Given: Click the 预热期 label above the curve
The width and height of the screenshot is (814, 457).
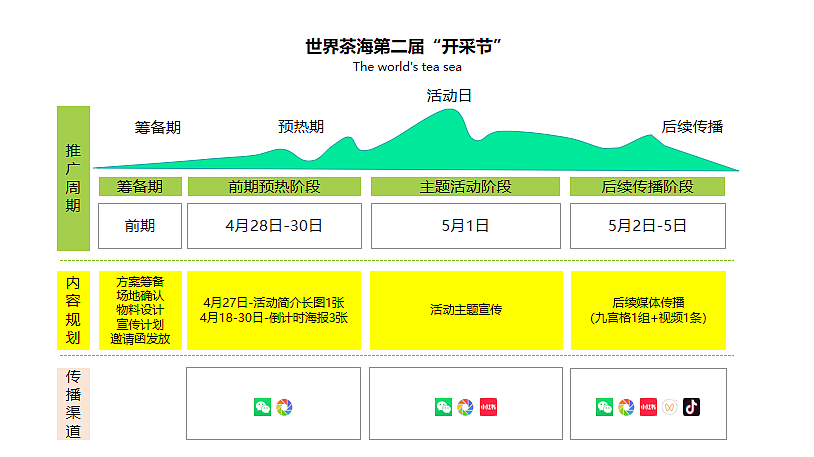Looking at the screenshot, I should (x=301, y=126).
